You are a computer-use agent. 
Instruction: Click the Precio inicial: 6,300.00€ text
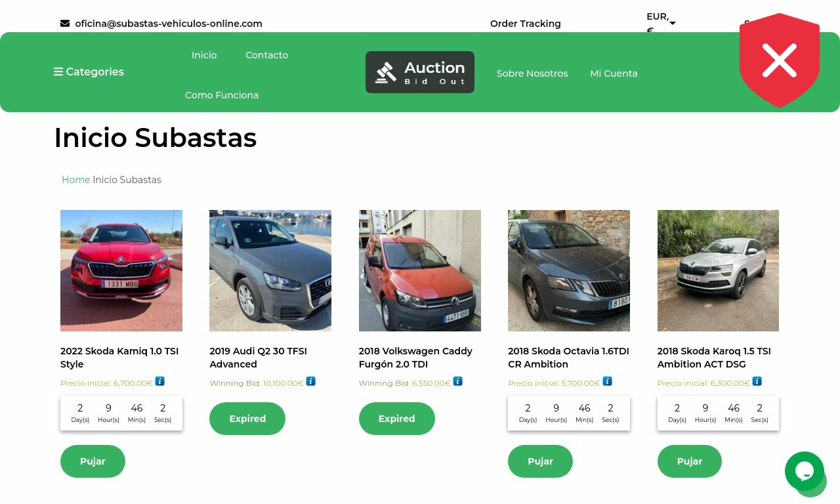(703, 383)
